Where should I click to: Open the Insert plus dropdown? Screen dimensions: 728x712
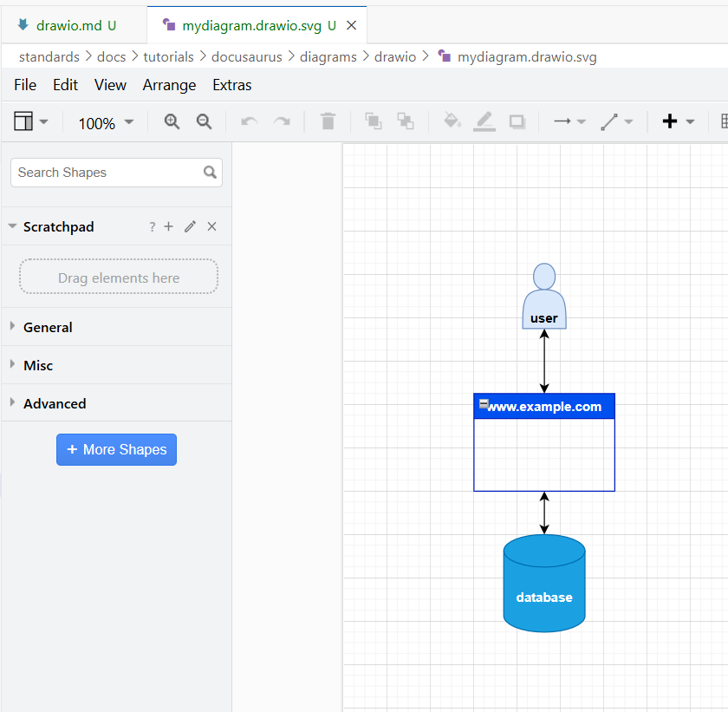[678, 121]
